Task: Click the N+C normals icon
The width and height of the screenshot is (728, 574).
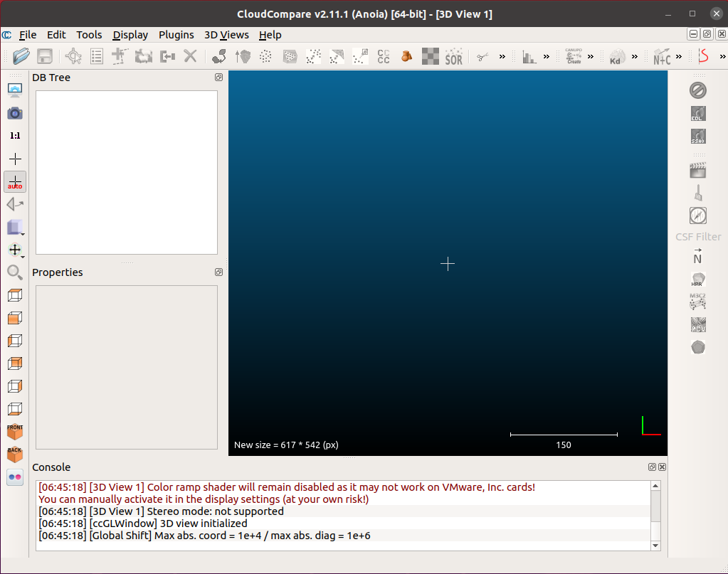Action: [662, 57]
